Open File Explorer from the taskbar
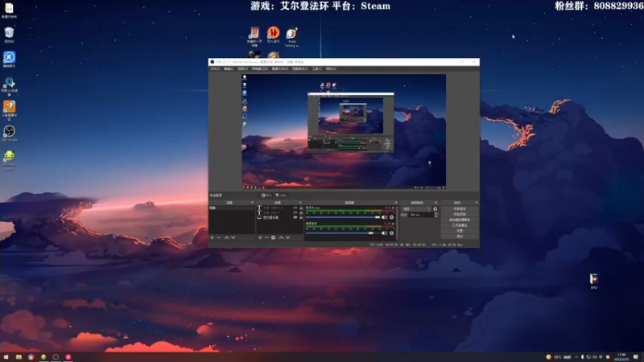The height and width of the screenshot is (362, 644). tap(19, 357)
